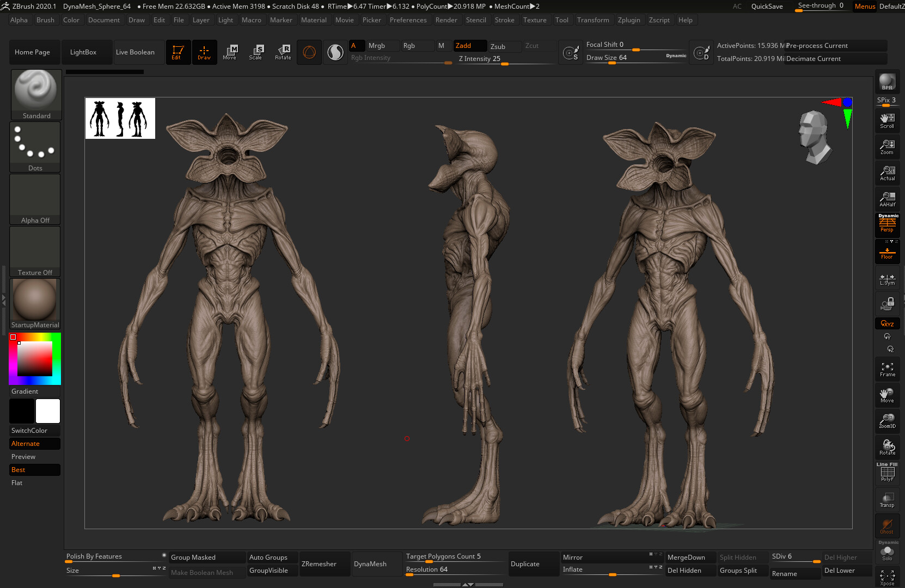Select the black main color swatch
Screen dimensions: 905x588
(x=22, y=411)
